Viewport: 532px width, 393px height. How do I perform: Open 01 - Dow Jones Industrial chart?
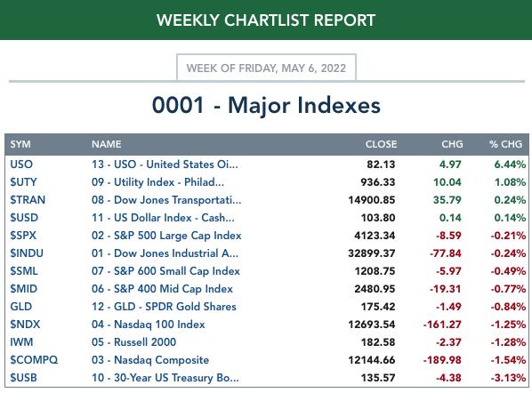click(165, 253)
